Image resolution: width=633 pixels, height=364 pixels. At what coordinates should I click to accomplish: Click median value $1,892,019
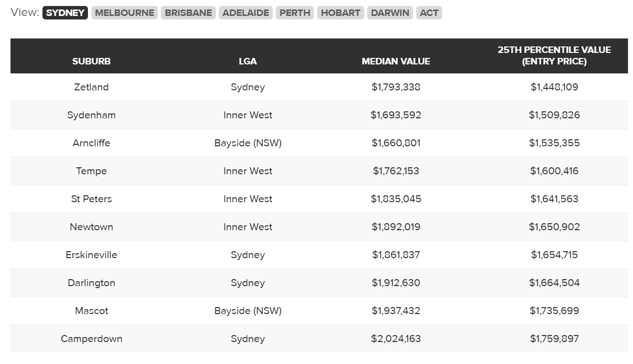click(x=396, y=227)
